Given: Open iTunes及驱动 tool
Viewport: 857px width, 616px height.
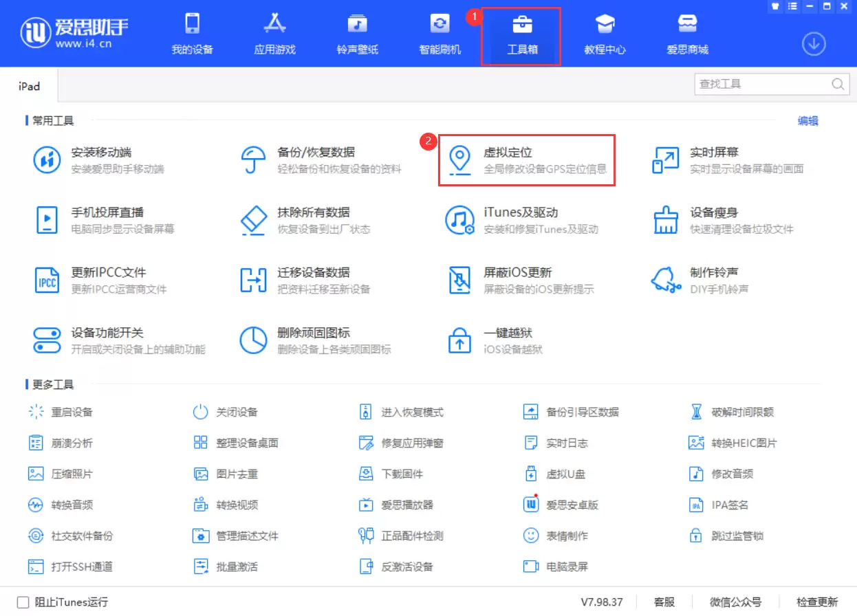Looking at the screenshot, I should 521,220.
